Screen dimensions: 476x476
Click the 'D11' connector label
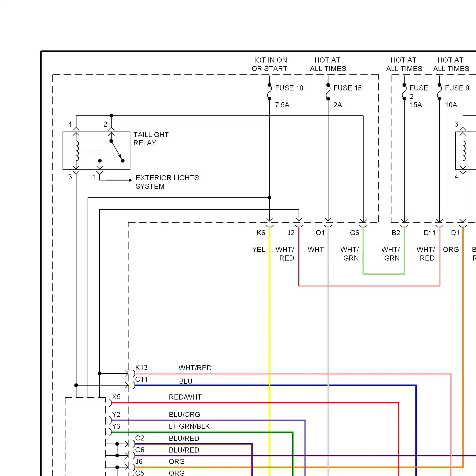point(430,233)
